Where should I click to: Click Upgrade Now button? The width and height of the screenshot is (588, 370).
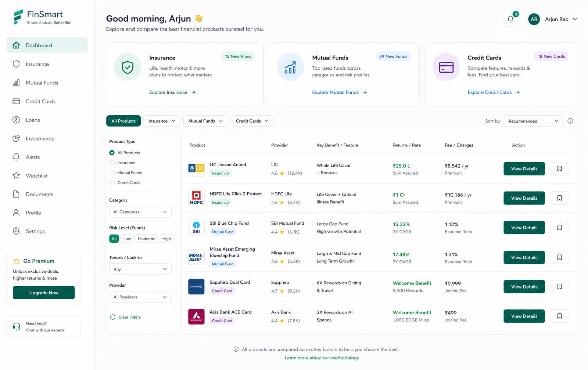point(44,293)
